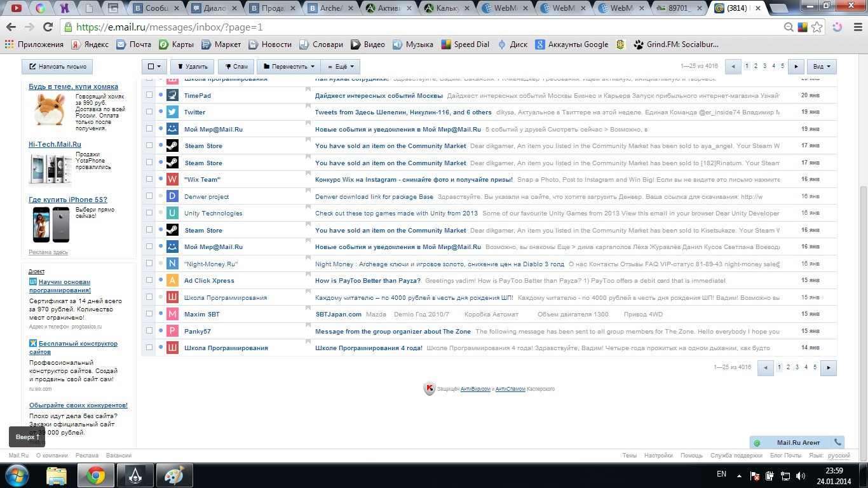Click the Night-Money.Ru N avatar
This screenshot has height=488, width=868.
[172, 264]
